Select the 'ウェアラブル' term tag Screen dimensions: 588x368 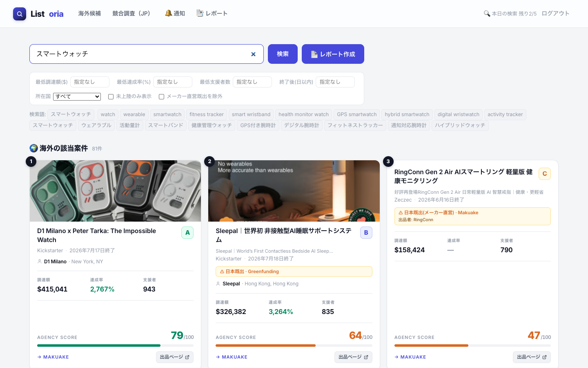point(96,126)
